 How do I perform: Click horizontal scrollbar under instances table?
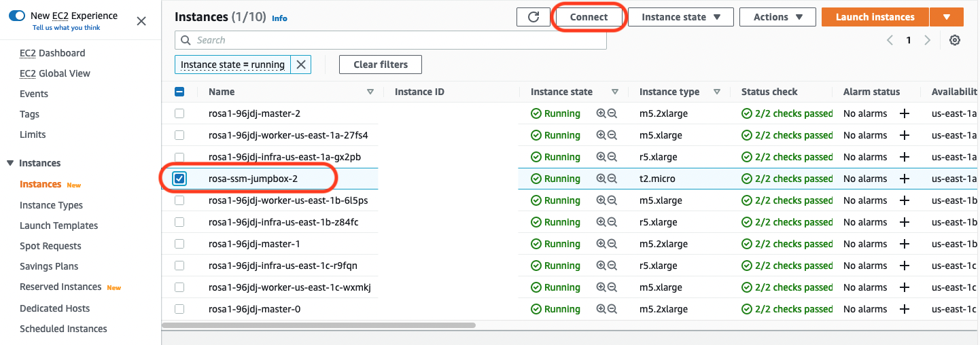[319, 325]
